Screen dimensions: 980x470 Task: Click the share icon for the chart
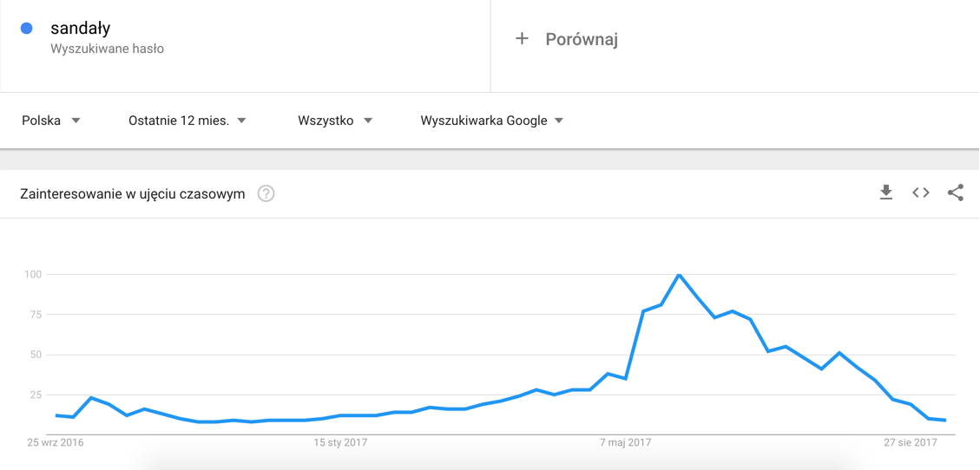coord(955,193)
